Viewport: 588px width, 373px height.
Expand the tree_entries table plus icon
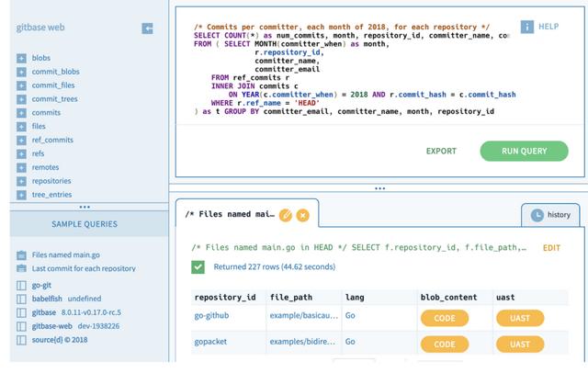(21, 195)
